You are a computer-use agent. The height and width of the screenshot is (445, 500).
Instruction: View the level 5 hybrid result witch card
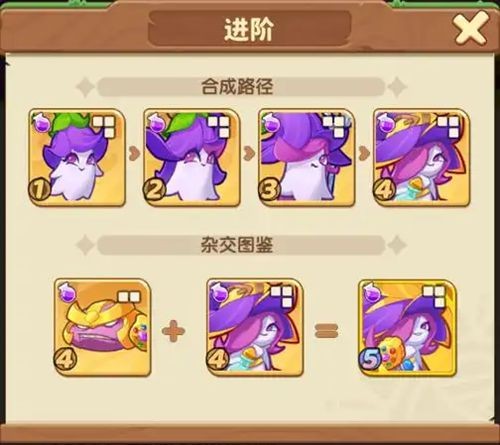(x=407, y=328)
